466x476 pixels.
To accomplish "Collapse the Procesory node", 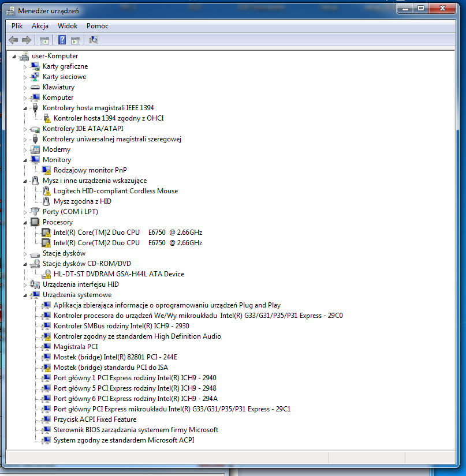I will point(25,223).
